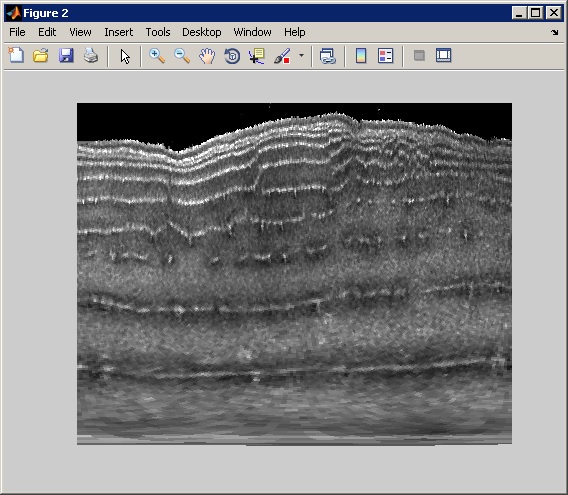Open the Desktop menu
Viewport: 568px width, 495px height.
coord(202,32)
